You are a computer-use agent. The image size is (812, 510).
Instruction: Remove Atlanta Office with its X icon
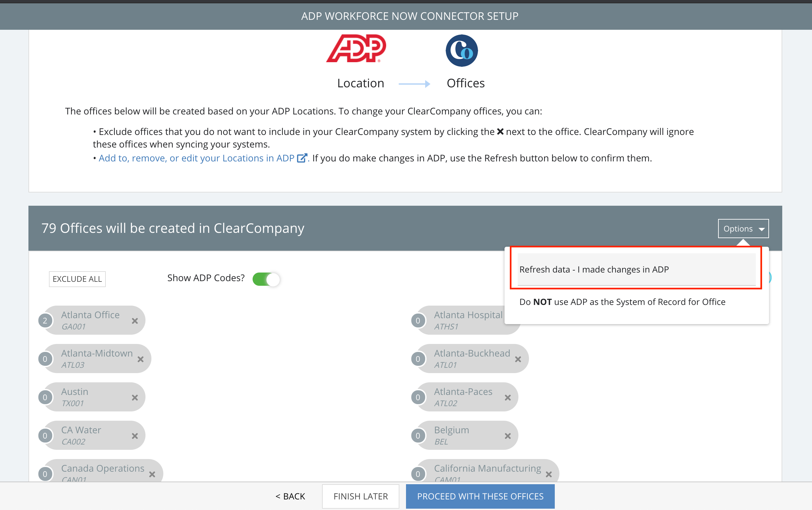pos(135,321)
